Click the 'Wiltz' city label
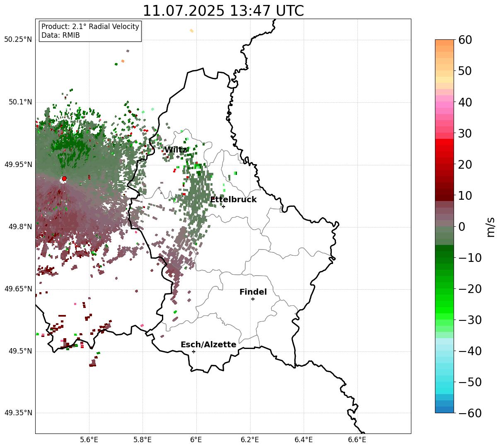500x448 pixels. [x=176, y=150]
